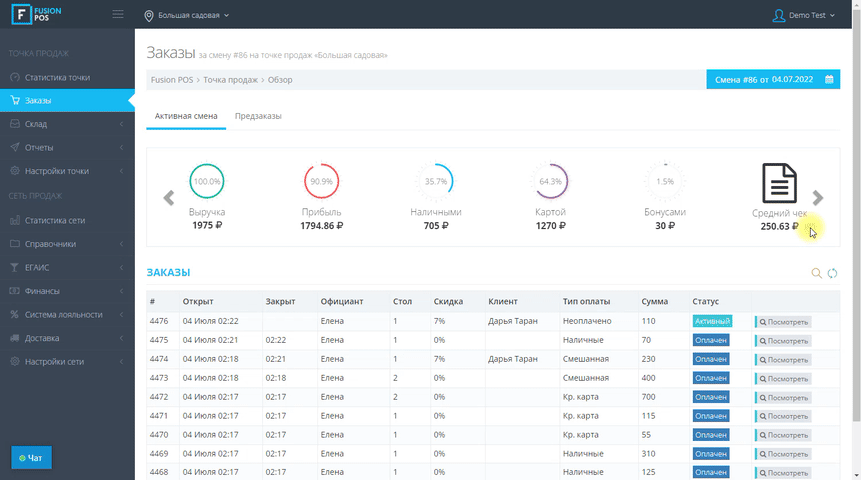Screen dimensions: 861x480
Task: Open the Чат button
Action: click(31, 458)
